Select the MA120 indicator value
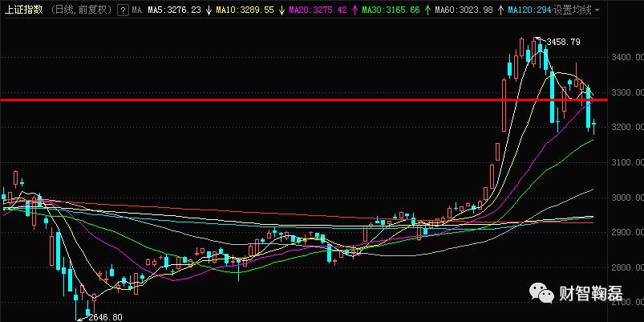The width and height of the screenshot is (644, 322). coord(529,10)
